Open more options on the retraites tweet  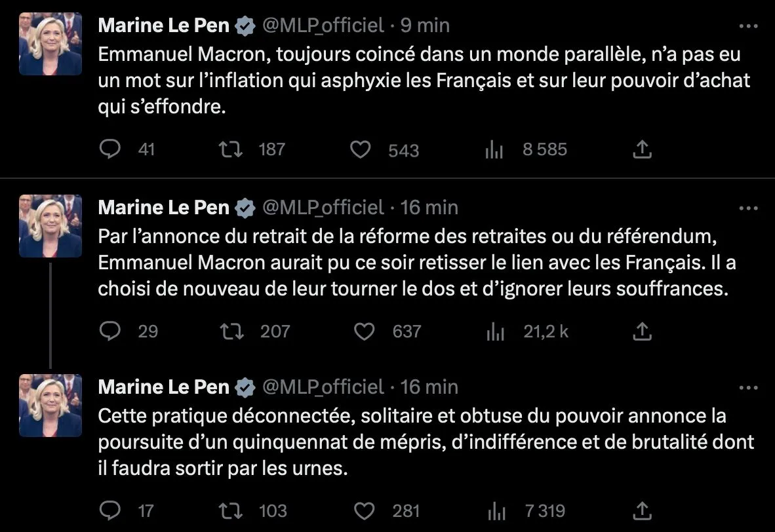pyautogui.click(x=748, y=208)
